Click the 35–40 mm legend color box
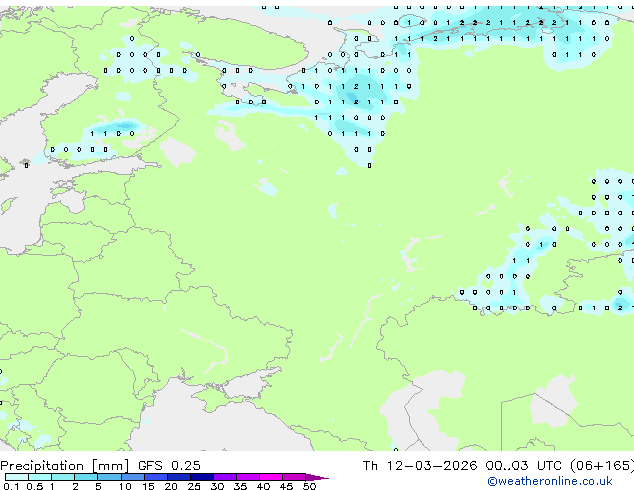This screenshot has height=490, width=634. (247, 477)
